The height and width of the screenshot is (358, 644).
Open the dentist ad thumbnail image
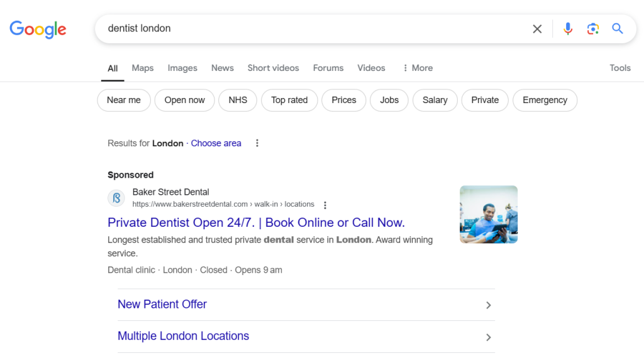(x=488, y=214)
